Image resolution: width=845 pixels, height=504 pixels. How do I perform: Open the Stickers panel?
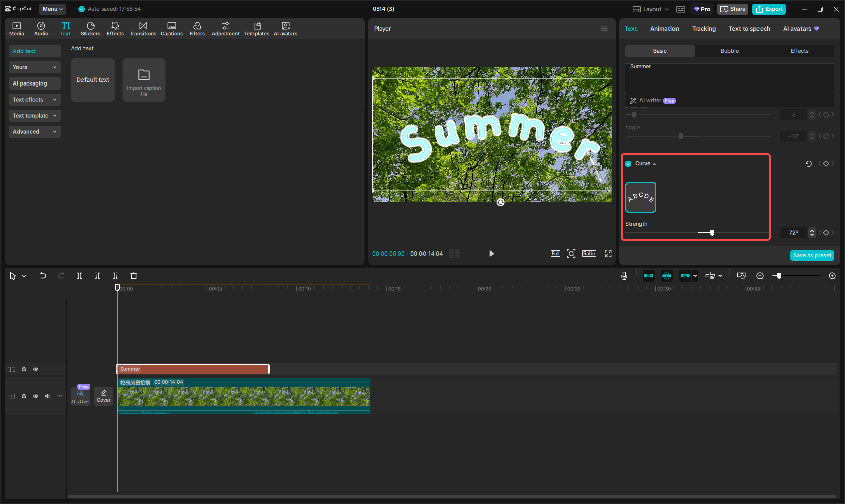(91, 28)
